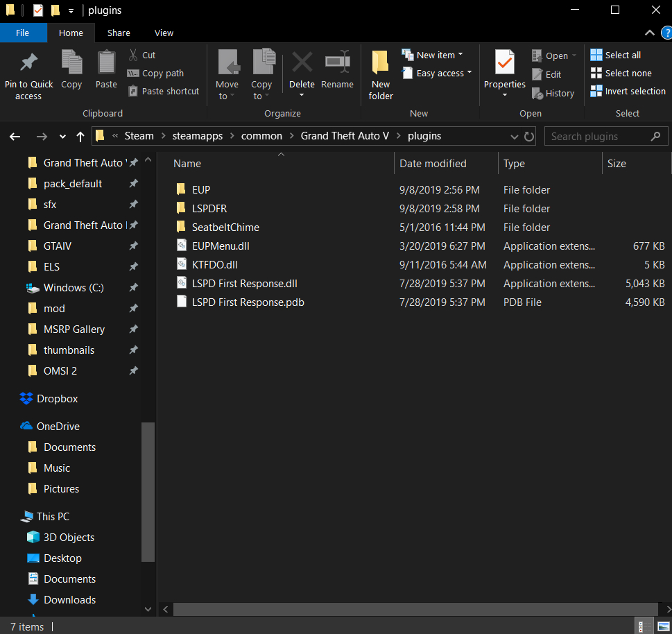Click the Delete red X icon
Screen dimensions: 672x634
coord(302,62)
